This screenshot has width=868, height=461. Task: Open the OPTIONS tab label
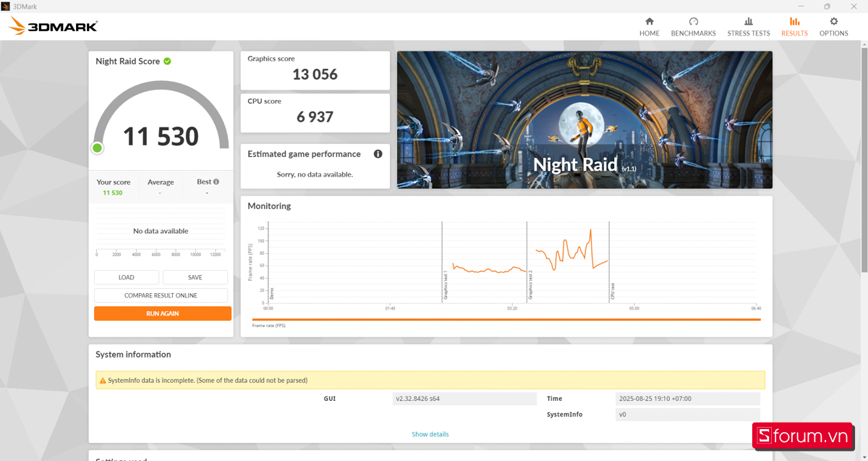833,33
